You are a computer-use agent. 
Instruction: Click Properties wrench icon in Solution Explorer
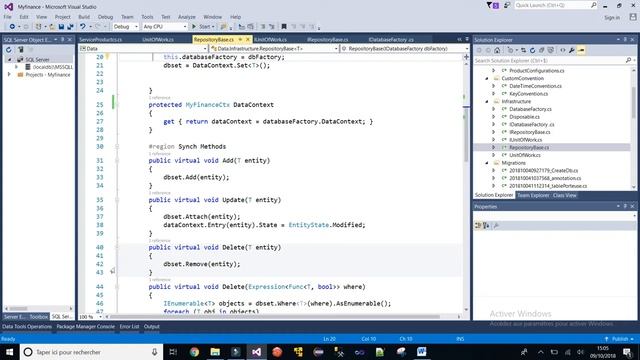tap(572, 50)
